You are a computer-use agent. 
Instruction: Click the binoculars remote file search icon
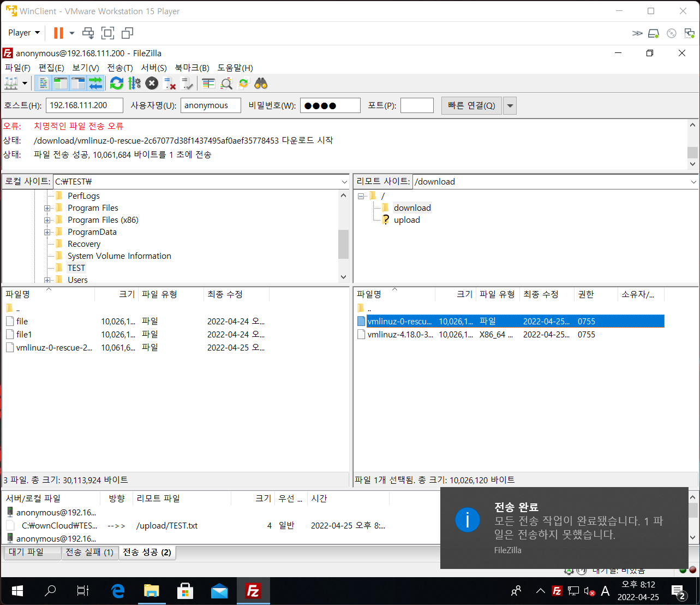[261, 84]
